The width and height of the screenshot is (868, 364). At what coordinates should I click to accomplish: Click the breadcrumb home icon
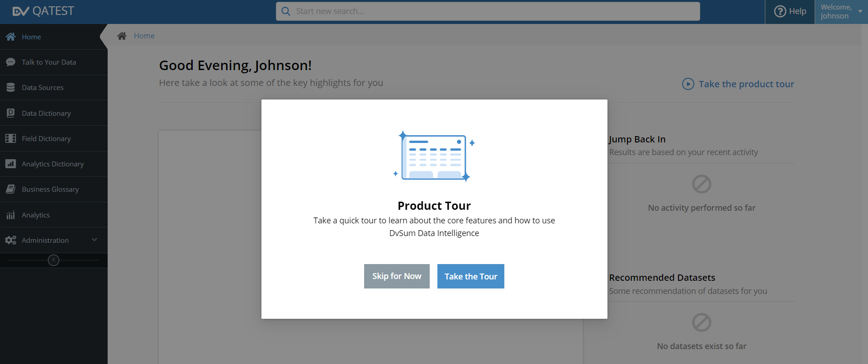pyautogui.click(x=122, y=36)
